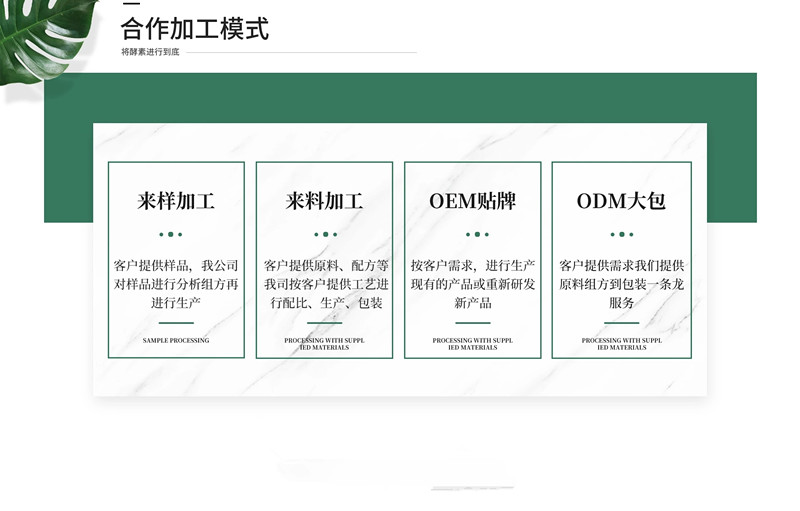The height and width of the screenshot is (511, 800).
Task: Click the 合作加工模式 page heading
Action: click(x=195, y=28)
